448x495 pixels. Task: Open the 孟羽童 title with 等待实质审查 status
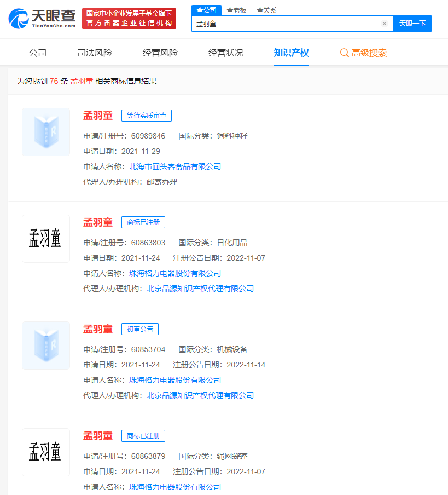pos(98,116)
